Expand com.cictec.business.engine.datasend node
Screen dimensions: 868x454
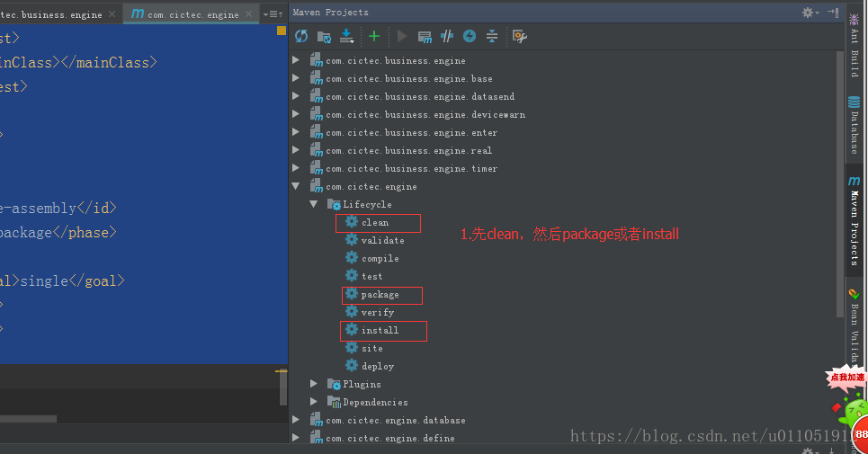click(296, 95)
